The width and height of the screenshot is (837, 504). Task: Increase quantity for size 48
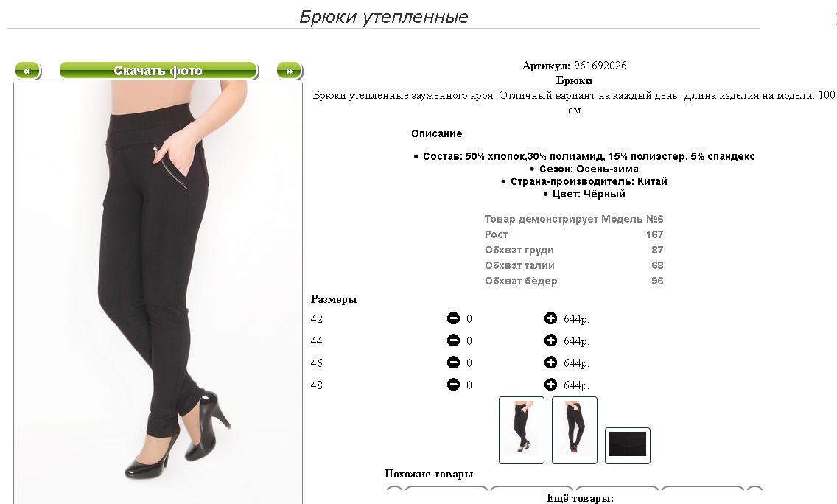click(x=550, y=385)
